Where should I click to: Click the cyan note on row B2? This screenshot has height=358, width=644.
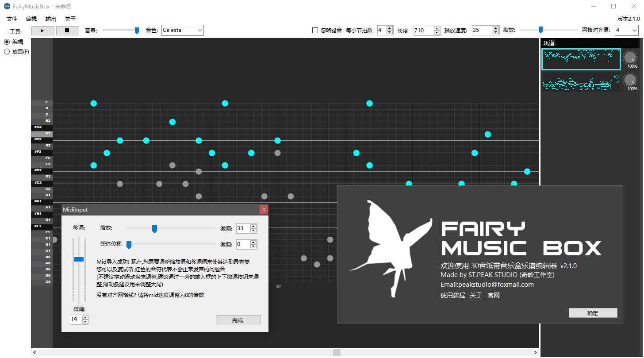coord(172,122)
